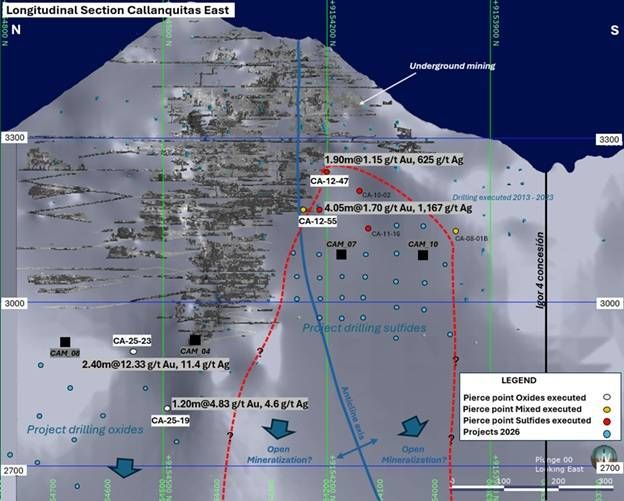The image size is (624, 501).
Task: Click the red pierce point at CA-11-10
Action: (x=369, y=225)
